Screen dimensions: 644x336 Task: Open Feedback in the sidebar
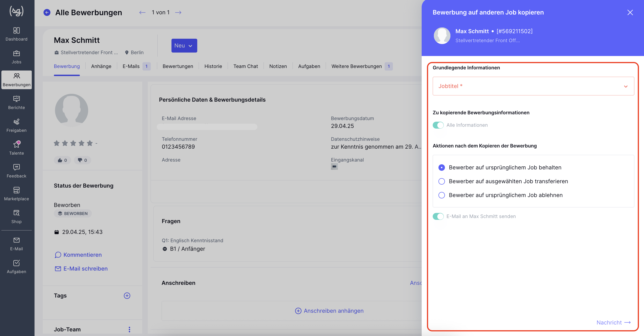tap(17, 171)
